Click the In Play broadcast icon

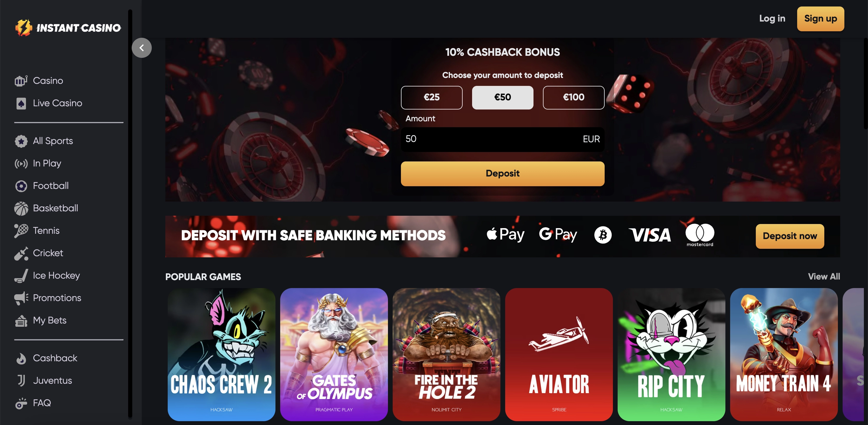(21, 164)
